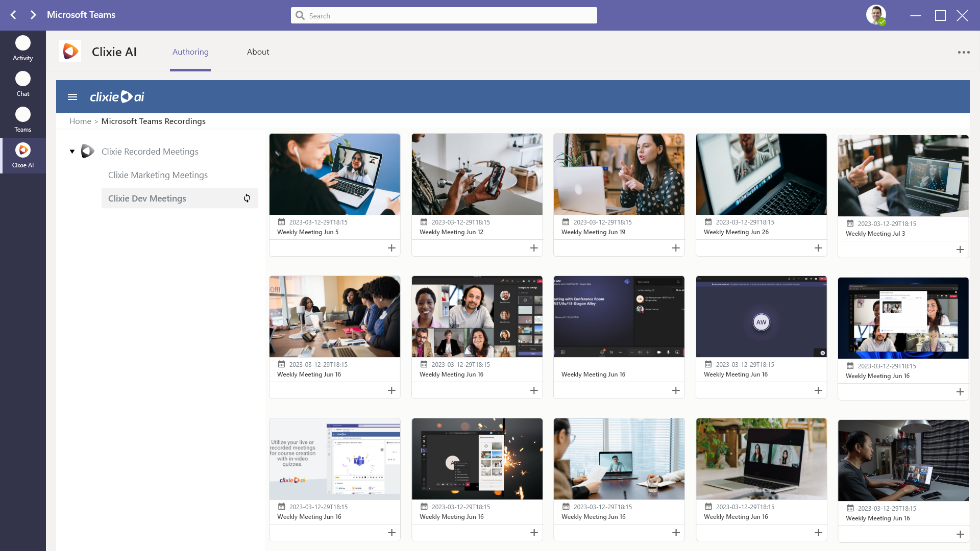Click the calendar icon on Weekly Meeting Jun 5

click(282, 222)
